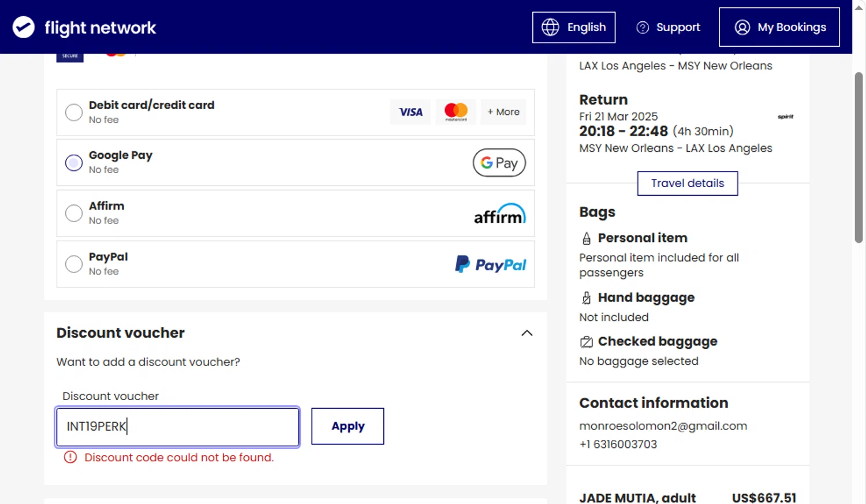Image resolution: width=866 pixels, height=504 pixels.
Task: Collapse the Discount voucher section
Action: pyautogui.click(x=527, y=333)
